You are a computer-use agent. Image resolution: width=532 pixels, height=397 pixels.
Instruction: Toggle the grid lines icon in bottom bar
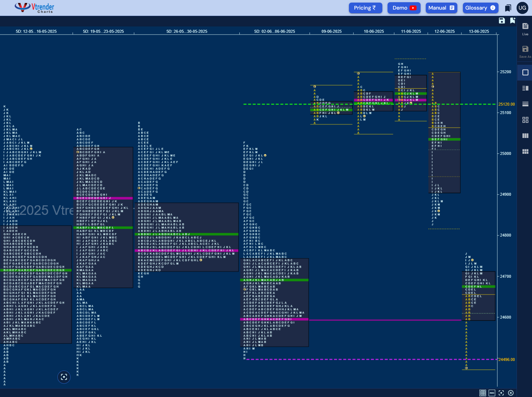(x=483, y=393)
